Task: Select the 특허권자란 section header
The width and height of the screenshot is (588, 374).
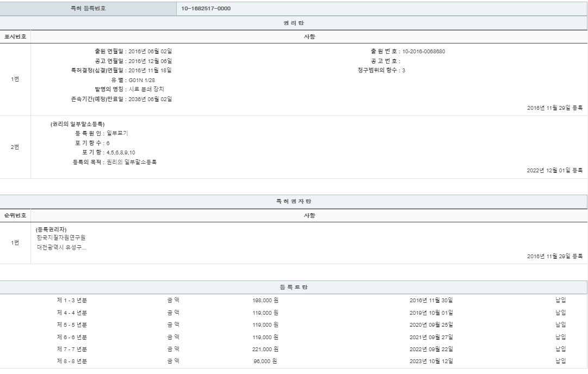Action: pyautogui.click(x=294, y=202)
